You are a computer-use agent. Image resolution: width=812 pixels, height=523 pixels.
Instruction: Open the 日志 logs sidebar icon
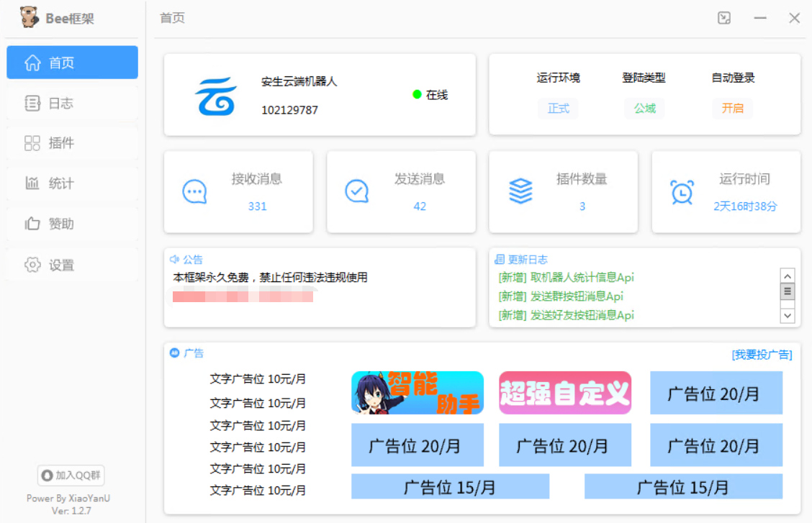(x=32, y=103)
